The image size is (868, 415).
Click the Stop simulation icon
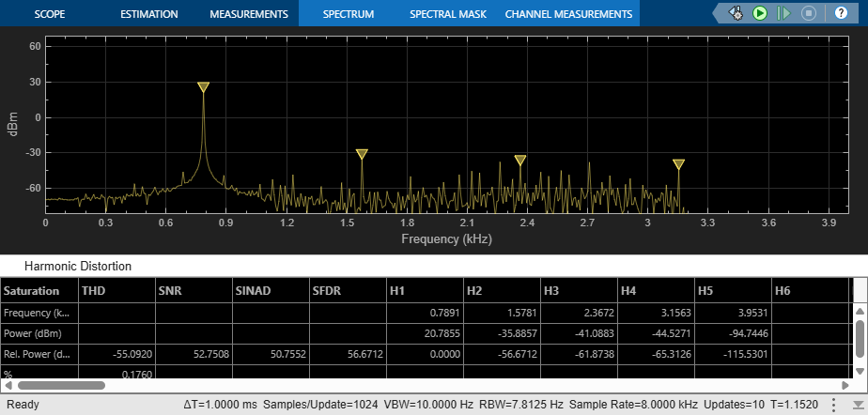(x=809, y=14)
